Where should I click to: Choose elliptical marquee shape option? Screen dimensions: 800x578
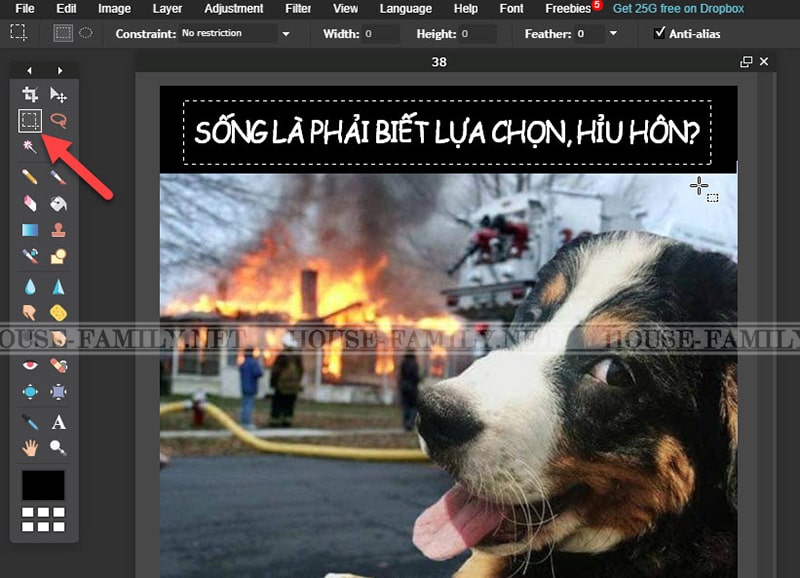pyautogui.click(x=86, y=33)
